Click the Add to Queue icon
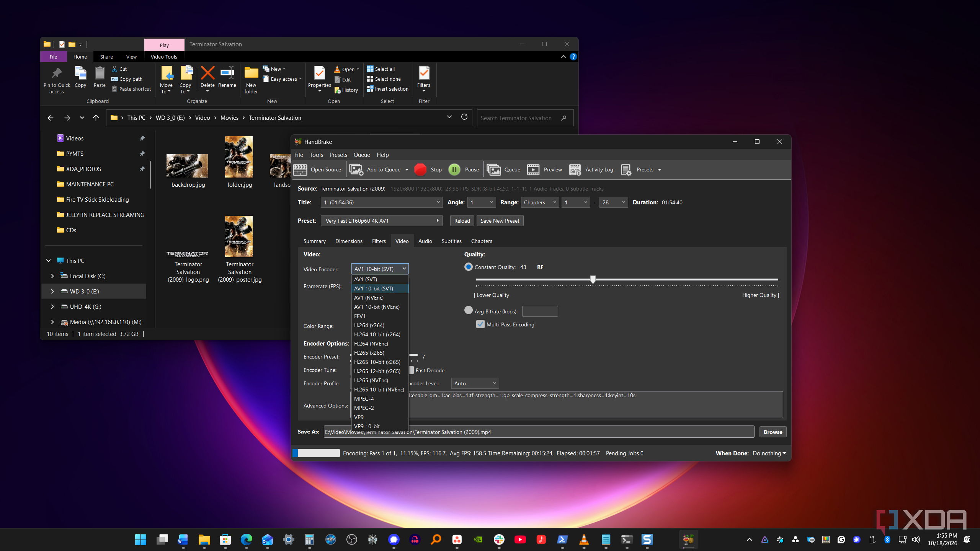Image resolution: width=980 pixels, height=551 pixels. tap(356, 170)
